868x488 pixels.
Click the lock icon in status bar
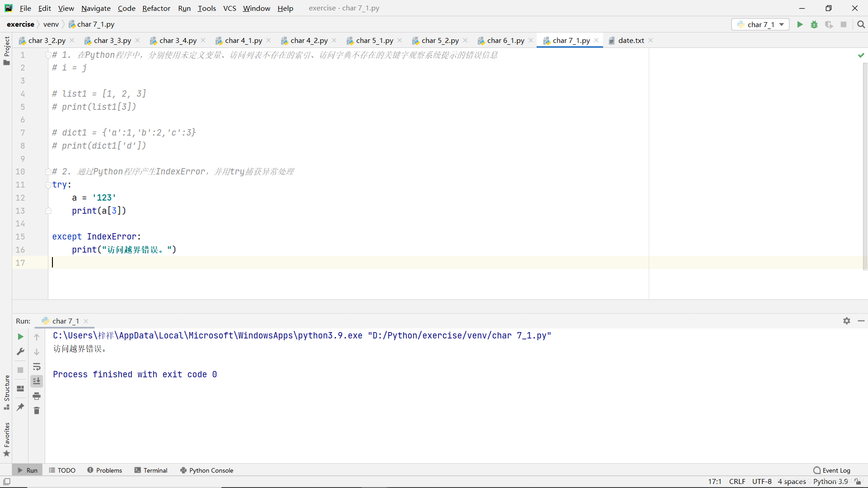[x=858, y=482]
